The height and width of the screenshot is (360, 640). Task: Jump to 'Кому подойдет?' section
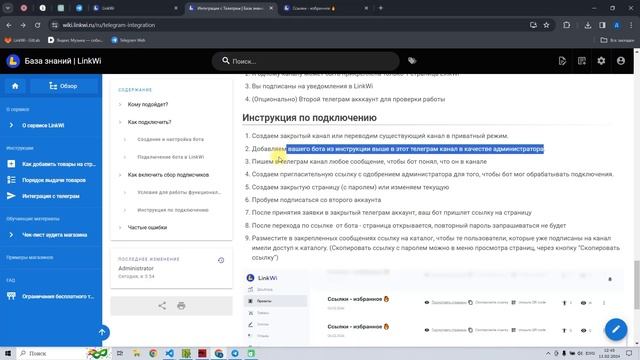click(148, 104)
